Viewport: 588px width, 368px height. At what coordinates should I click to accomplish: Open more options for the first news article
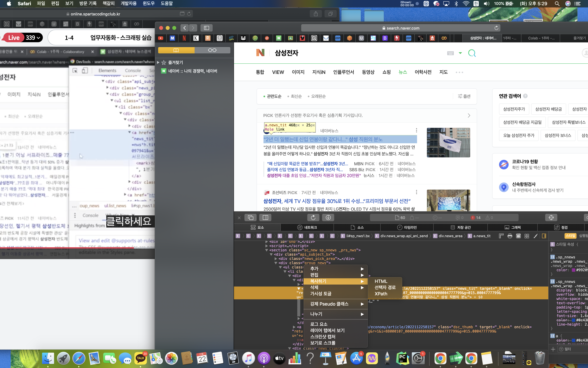pos(416,130)
